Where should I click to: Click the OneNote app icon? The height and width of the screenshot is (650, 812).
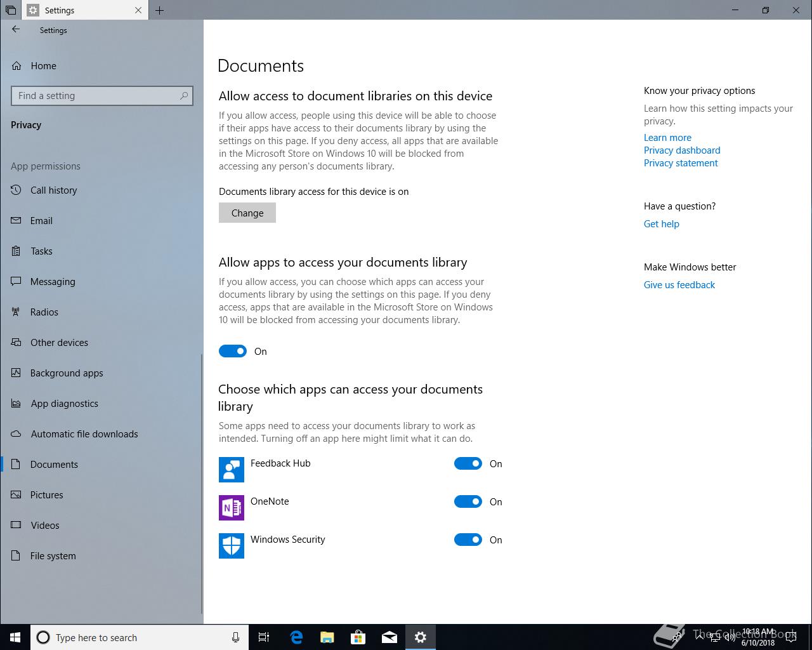[232, 508]
